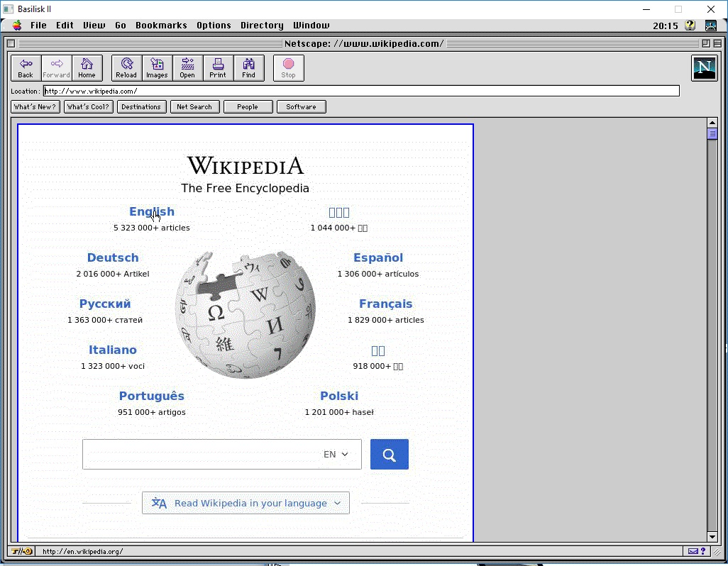Expand the EN search language dropdown
The width and height of the screenshot is (728, 566).
336,454
